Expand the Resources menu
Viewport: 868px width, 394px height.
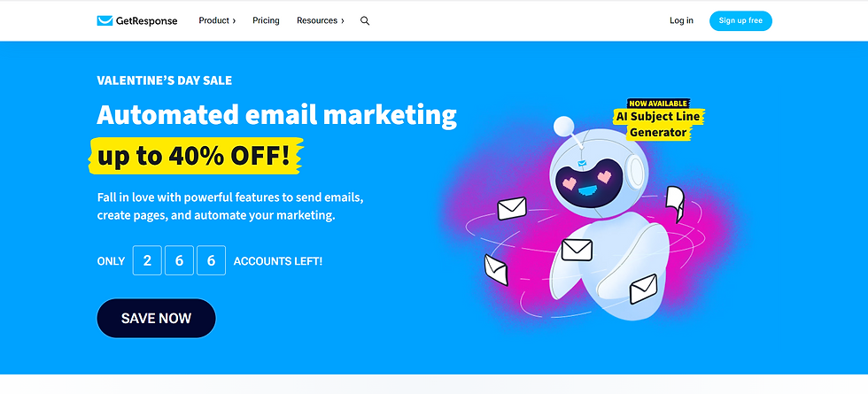tap(320, 20)
